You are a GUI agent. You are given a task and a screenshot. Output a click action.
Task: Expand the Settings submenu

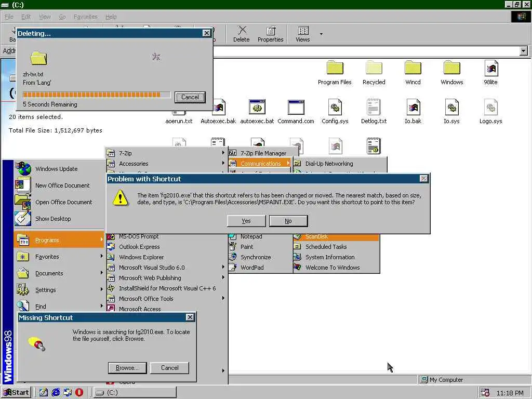point(59,290)
